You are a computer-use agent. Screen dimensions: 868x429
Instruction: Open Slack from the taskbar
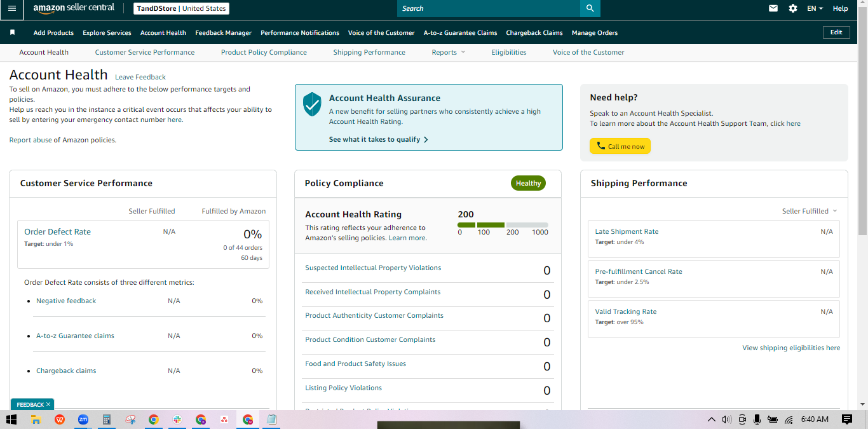tap(177, 419)
